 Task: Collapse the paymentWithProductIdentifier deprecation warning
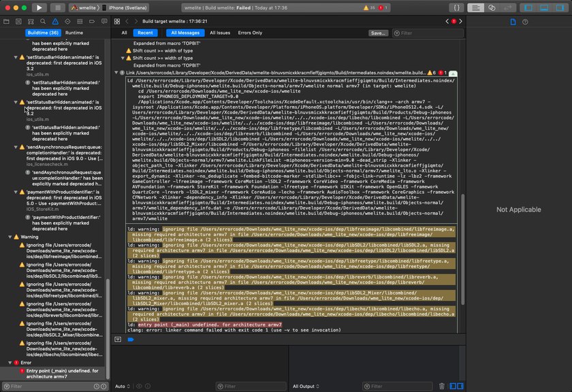(16, 192)
